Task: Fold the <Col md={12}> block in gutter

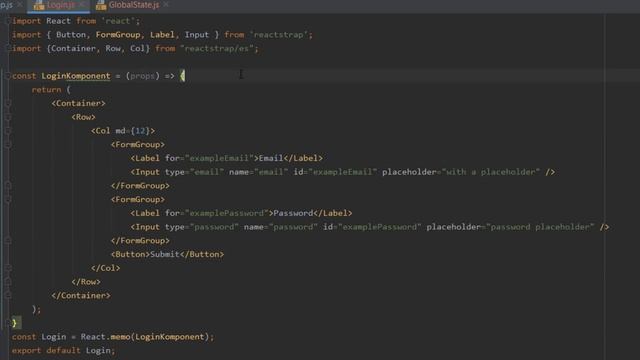Action: click(x=8, y=131)
